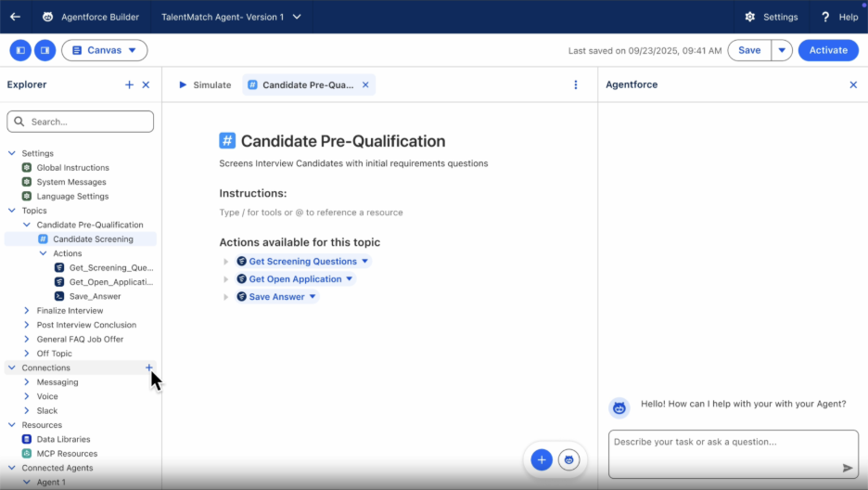Add a new connection with plus icon
The height and width of the screenshot is (490, 868).
click(149, 367)
